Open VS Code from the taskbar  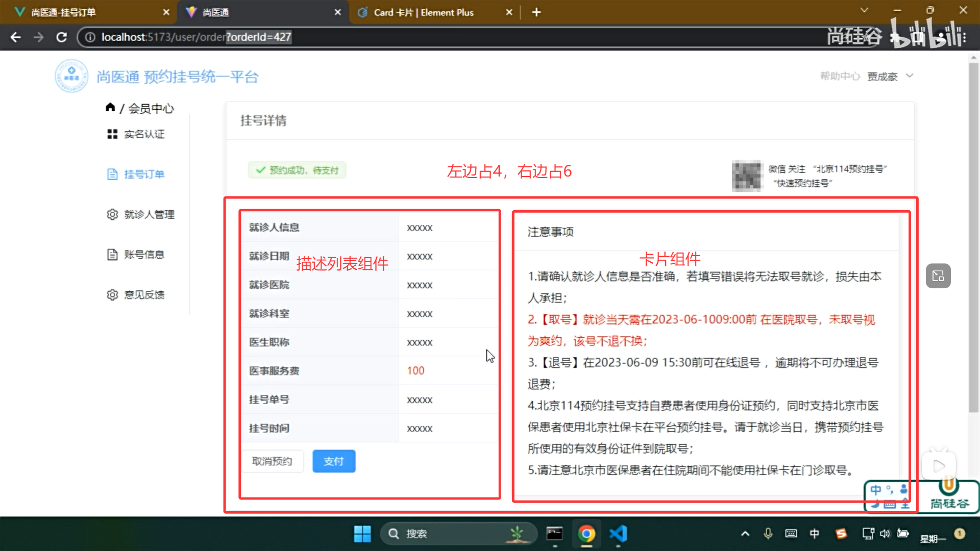click(618, 534)
